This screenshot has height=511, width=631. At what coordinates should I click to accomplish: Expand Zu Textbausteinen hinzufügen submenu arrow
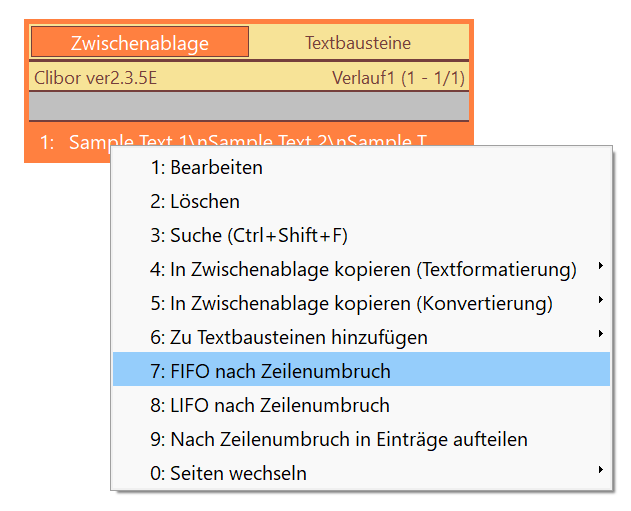600,334
